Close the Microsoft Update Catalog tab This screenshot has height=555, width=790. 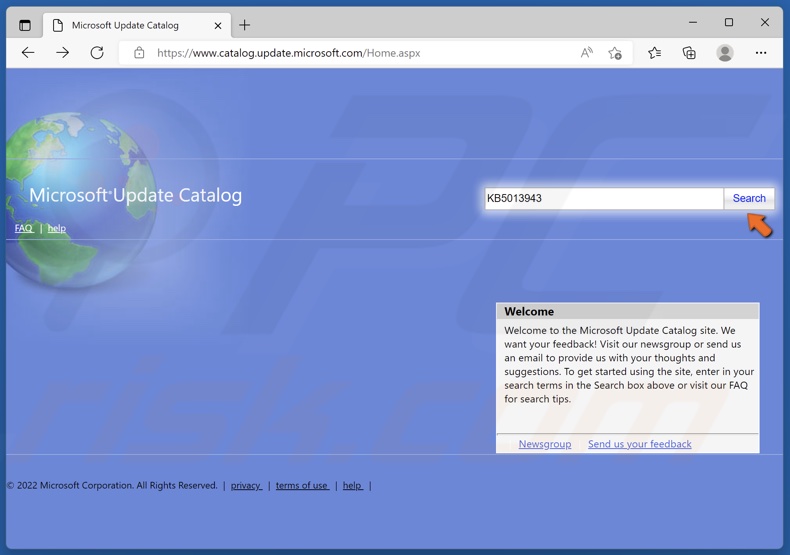(x=218, y=25)
